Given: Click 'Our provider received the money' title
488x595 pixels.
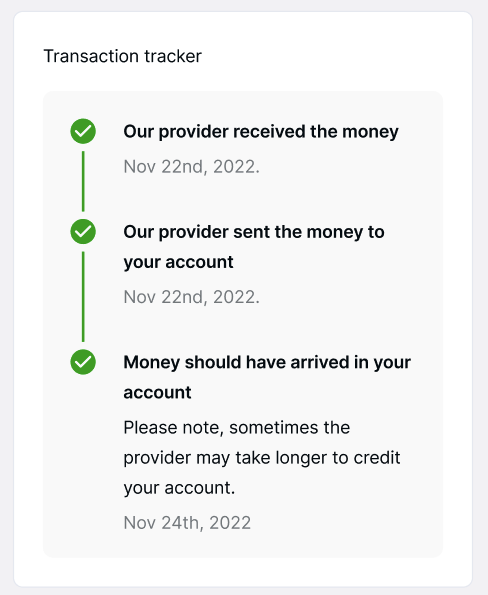Looking at the screenshot, I should (261, 132).
